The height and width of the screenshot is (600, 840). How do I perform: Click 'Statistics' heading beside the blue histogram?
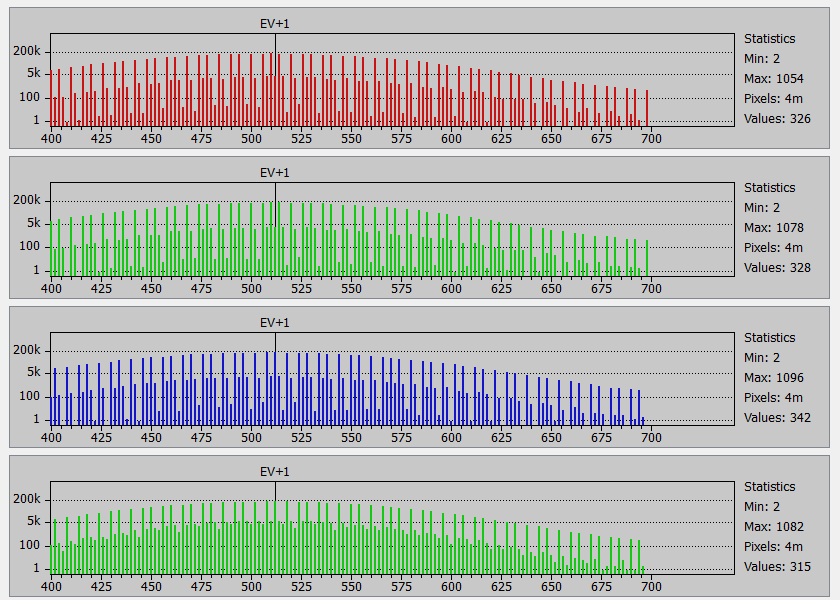769,338
